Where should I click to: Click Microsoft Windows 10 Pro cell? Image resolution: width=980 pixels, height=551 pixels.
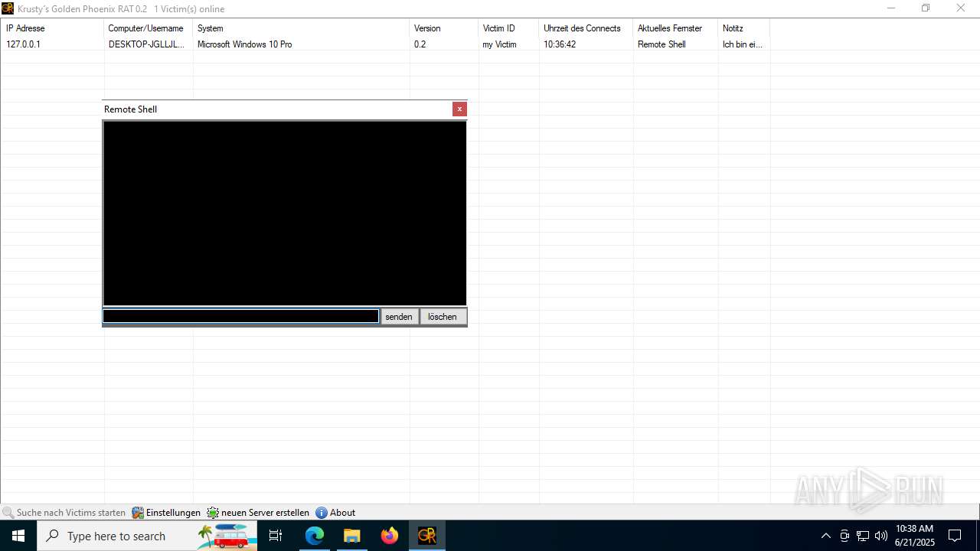[x=244, y=44]
